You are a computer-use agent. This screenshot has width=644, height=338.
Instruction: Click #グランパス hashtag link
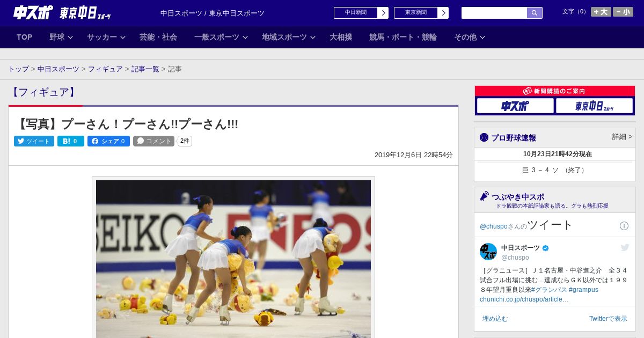click(548, 290)
